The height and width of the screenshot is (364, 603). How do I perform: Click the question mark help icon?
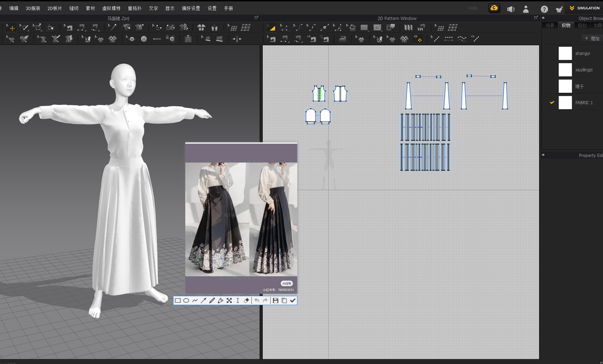pyautogui.click(x=544, y=9)
